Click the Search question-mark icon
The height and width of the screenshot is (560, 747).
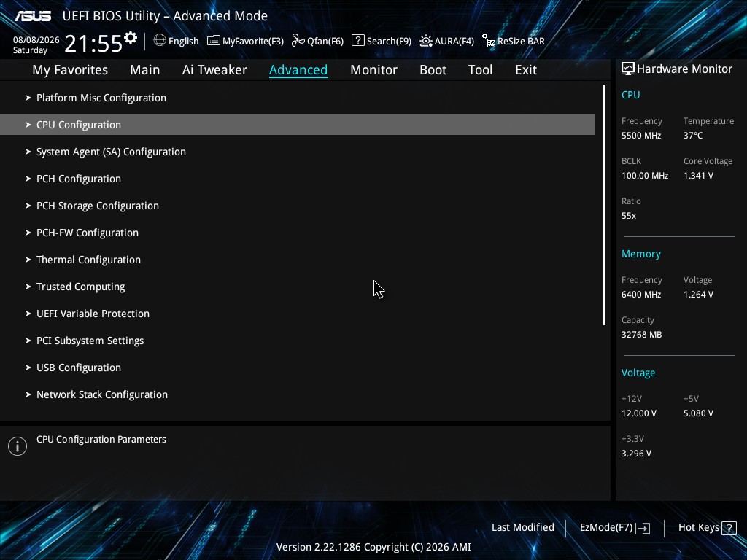357,41
